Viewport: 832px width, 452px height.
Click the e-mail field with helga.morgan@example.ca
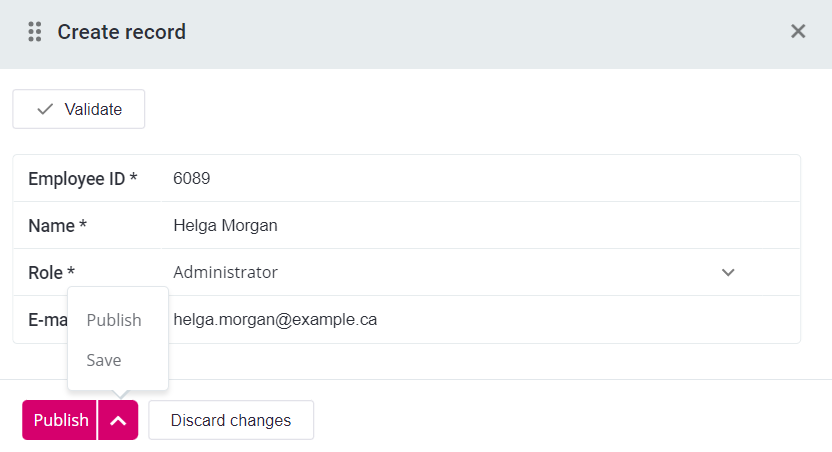[x=480, y=320]
